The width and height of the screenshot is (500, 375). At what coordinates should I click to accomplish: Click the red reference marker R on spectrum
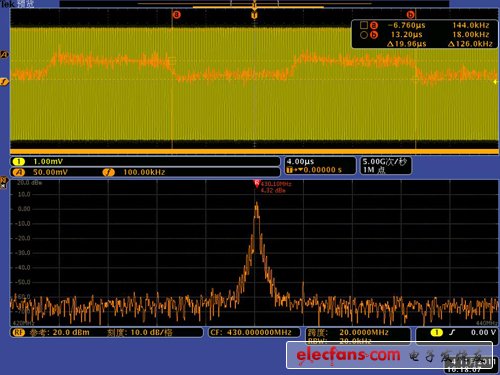[x=257, y=183]
